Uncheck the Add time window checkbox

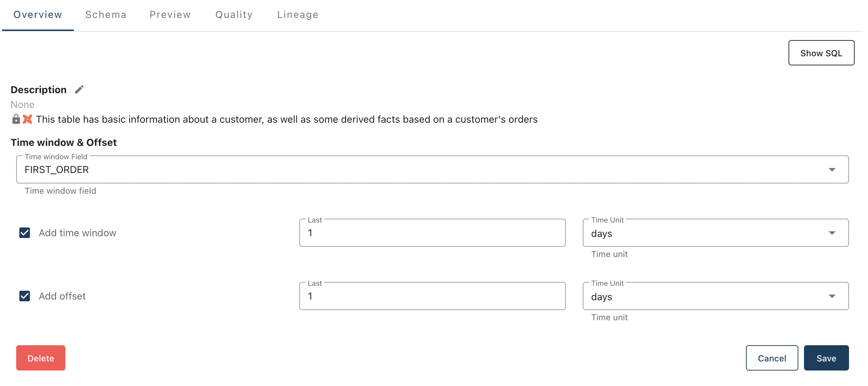click(x=25, y=233)
